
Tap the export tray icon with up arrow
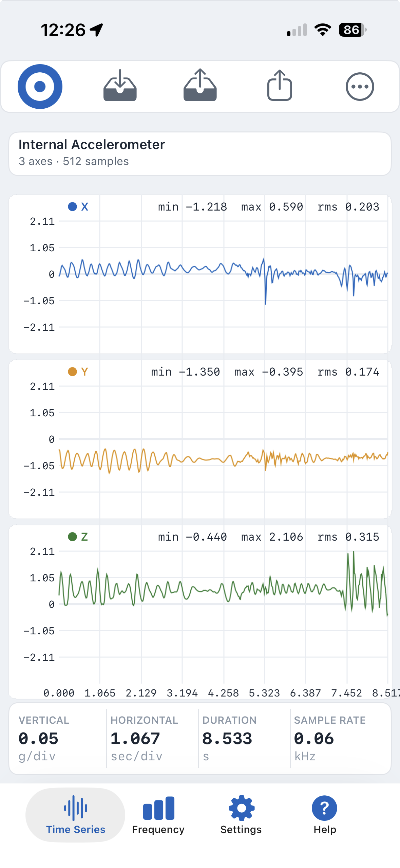coord(200,85)
